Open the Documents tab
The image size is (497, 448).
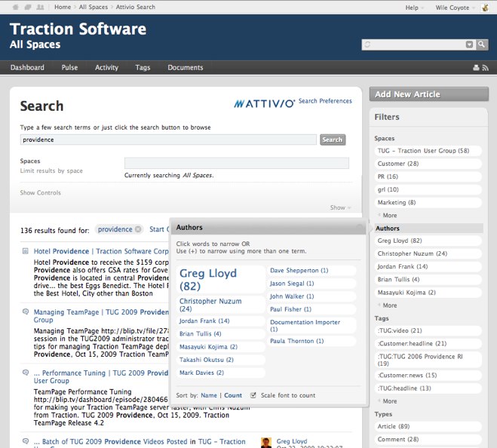[x=185, y=68]
